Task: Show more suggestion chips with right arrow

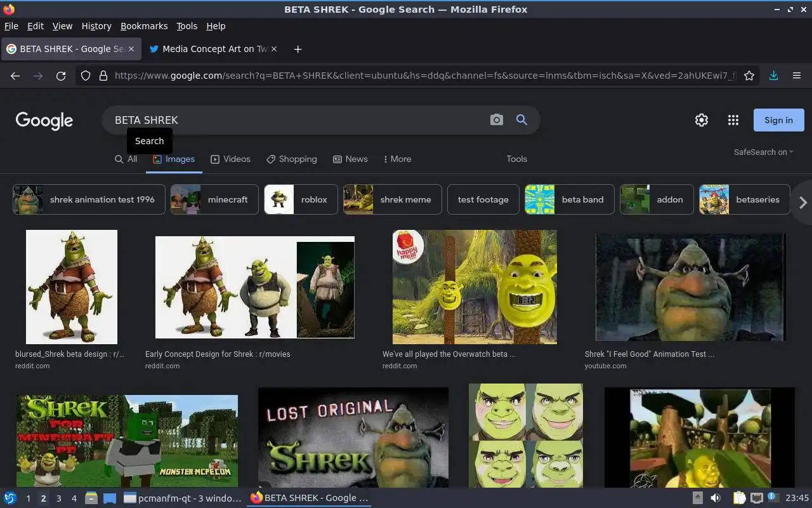Action: [x=802, y=203]
